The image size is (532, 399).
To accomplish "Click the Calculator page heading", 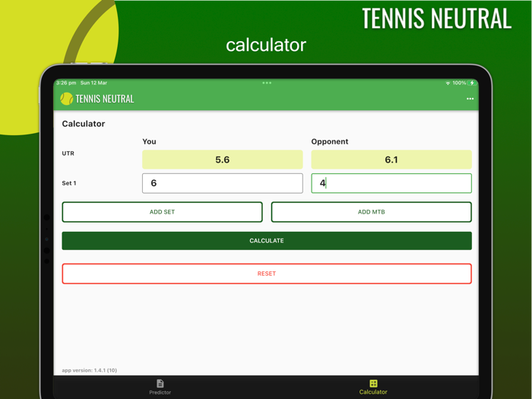I will point(84,124).
